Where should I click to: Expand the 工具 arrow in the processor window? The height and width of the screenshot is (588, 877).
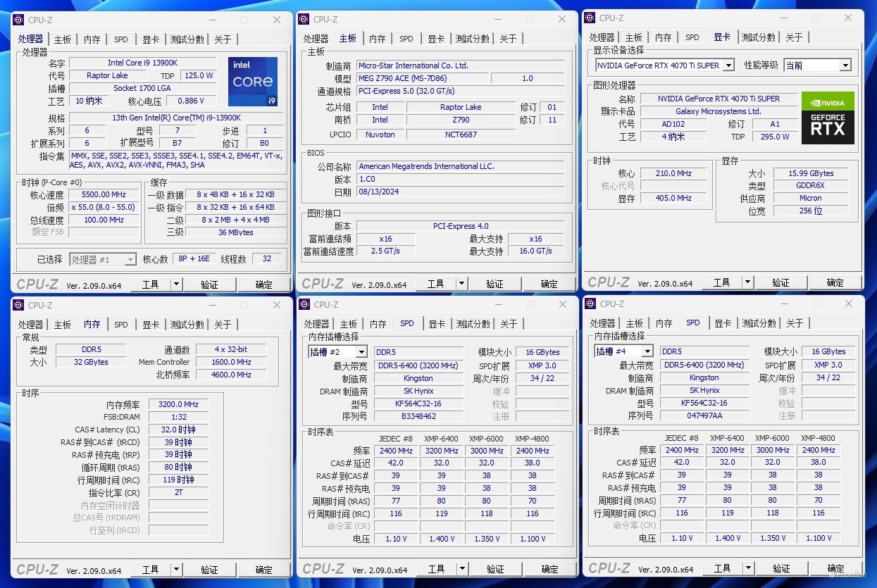point(176,284)
